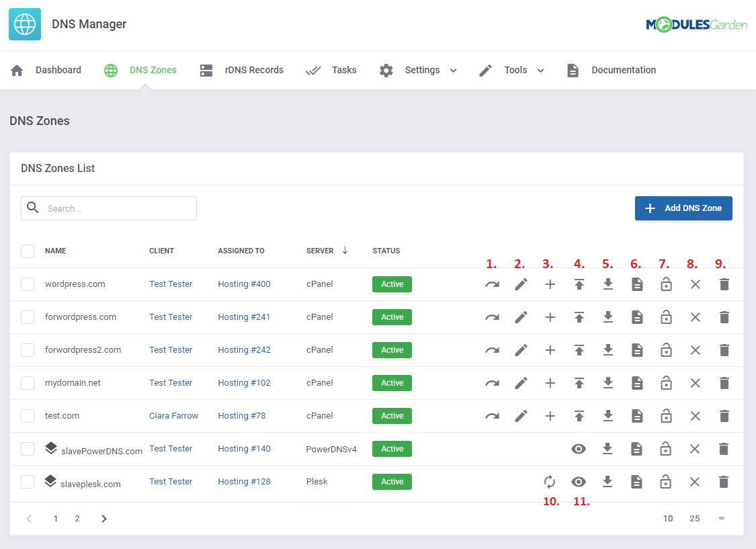The width and height of the screenshot is (756, 549).
Task: Click the eye icon for slaveplesk.com
Action: pos(579,482)
